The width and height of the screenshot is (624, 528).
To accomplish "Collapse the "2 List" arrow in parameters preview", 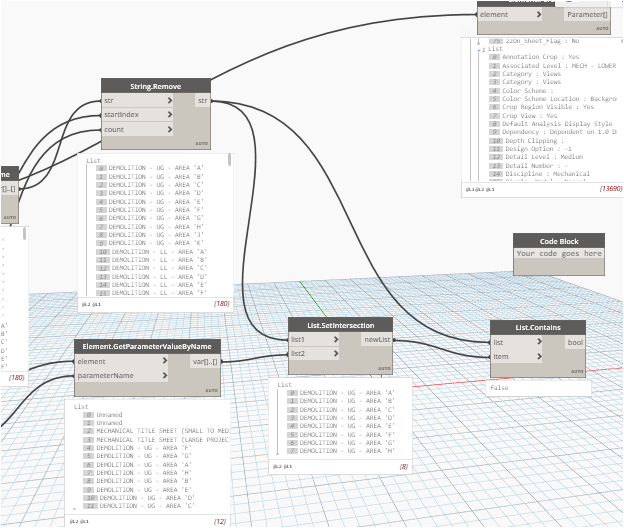I will [479, 50].
